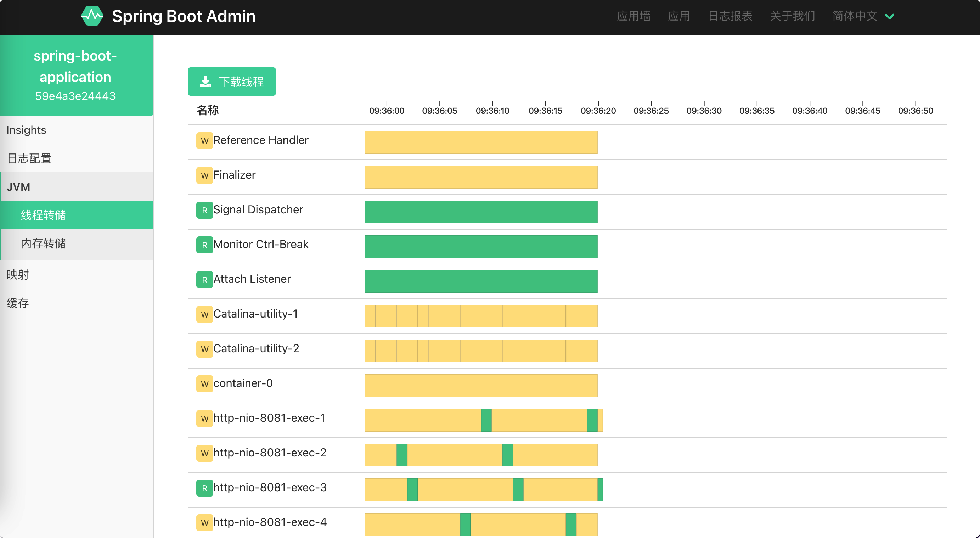
Task: Click the W state badge for http-nio-8081-exec-4
Action: [205, 522]
